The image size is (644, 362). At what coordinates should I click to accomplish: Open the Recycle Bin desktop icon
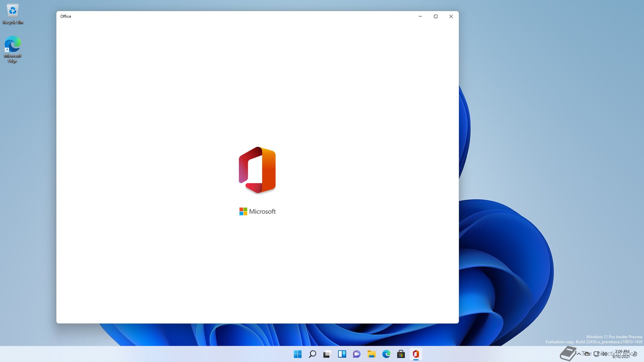tap(12, 14)
